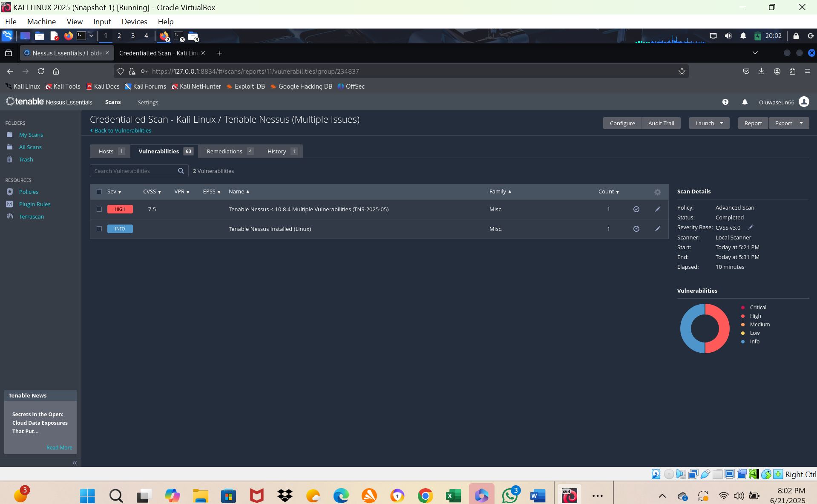This screenshot has height=504, width=817.
Task: Open the browser home page
Action: (x=56, y=71)
